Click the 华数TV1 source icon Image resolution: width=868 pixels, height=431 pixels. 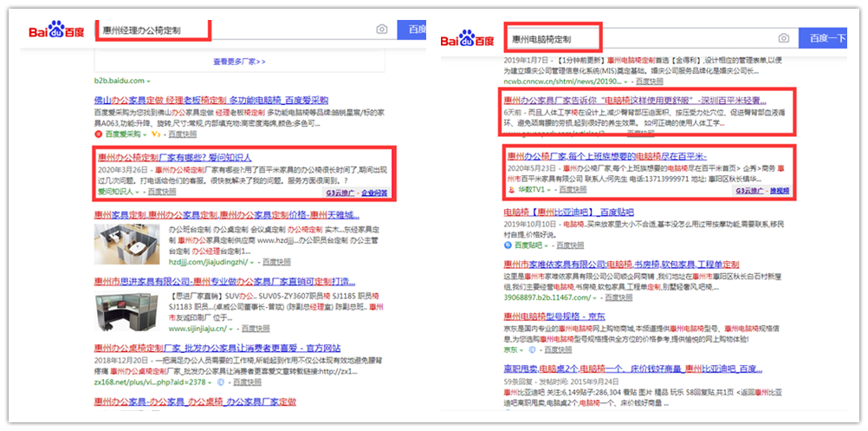click(511, 189)
